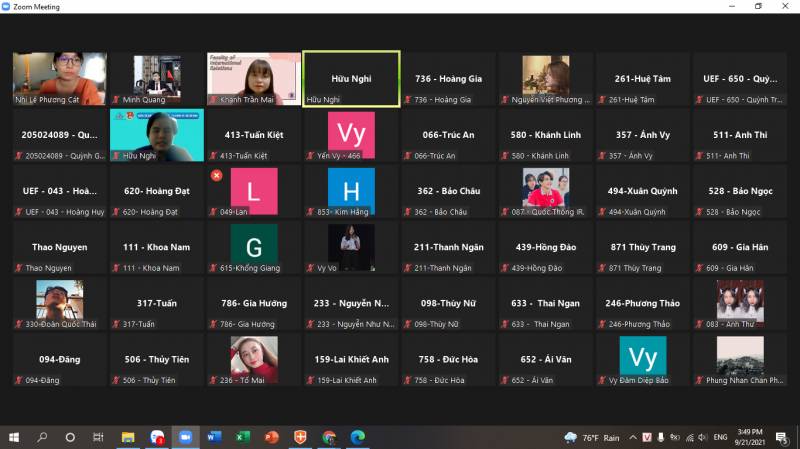Select the green G avatar of Khổng Giang

click(x=254, y=243)
